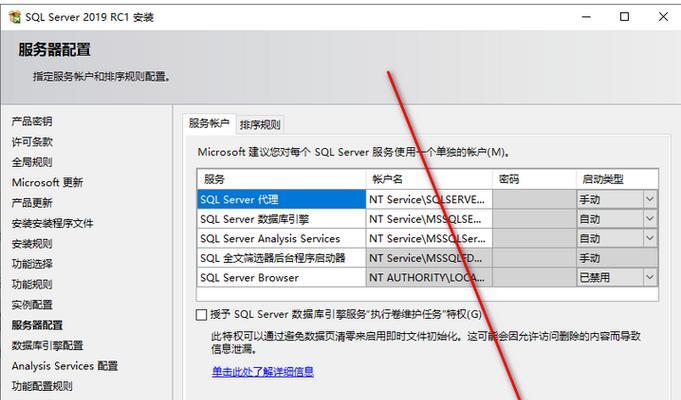Enable 执行卷维护任务 privilege checkbox

(x=201, y=314)
